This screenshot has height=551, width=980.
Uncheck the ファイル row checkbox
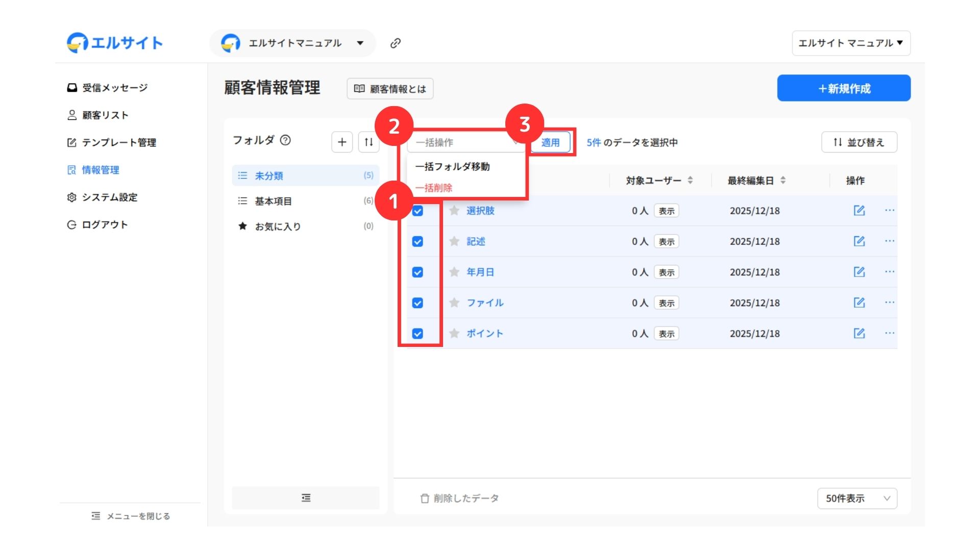pos(418,303)
